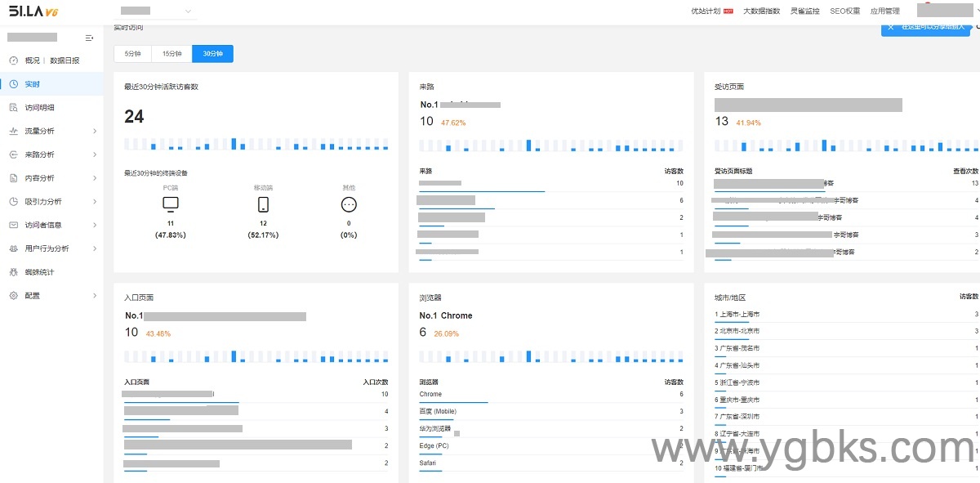The image size is (980, 483).
Task: Go to 数据日报 in sidebar
Action: 65,60
